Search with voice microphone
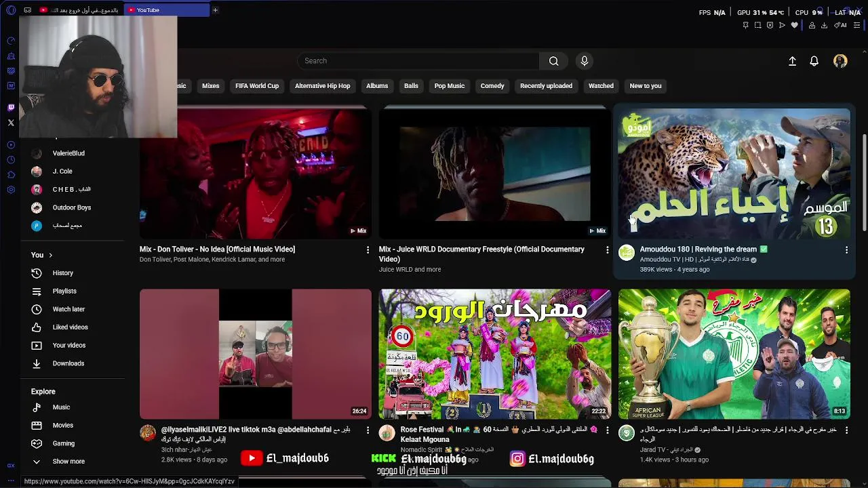 (x=585, y=61)
